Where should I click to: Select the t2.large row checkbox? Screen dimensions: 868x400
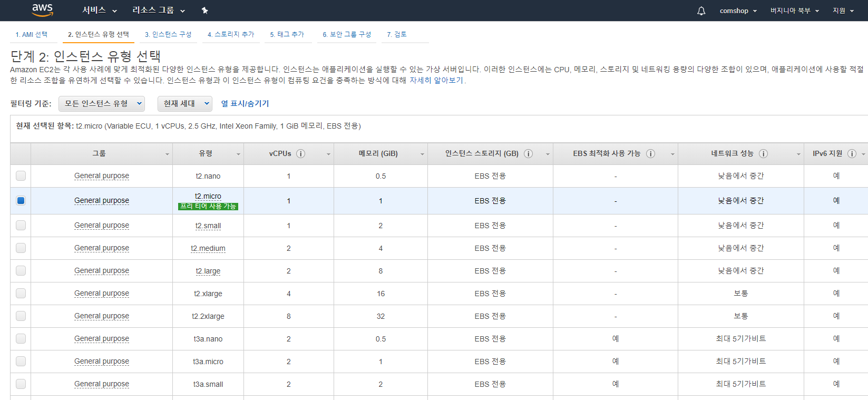click(x=21, y=270)
